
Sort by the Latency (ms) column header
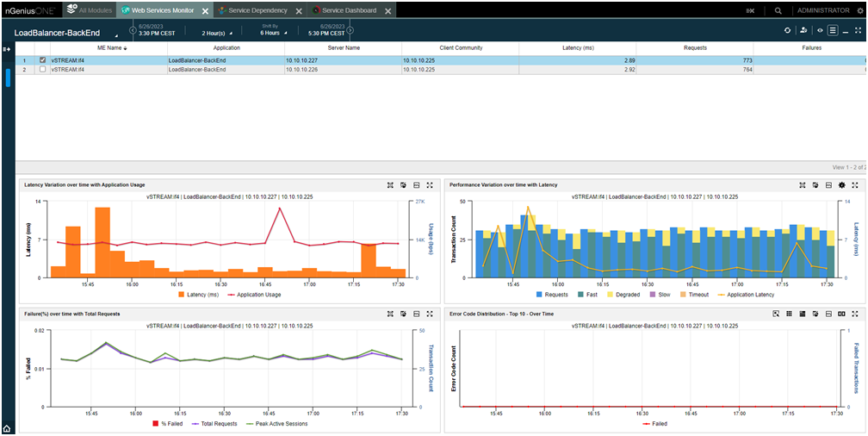[577, 48]
